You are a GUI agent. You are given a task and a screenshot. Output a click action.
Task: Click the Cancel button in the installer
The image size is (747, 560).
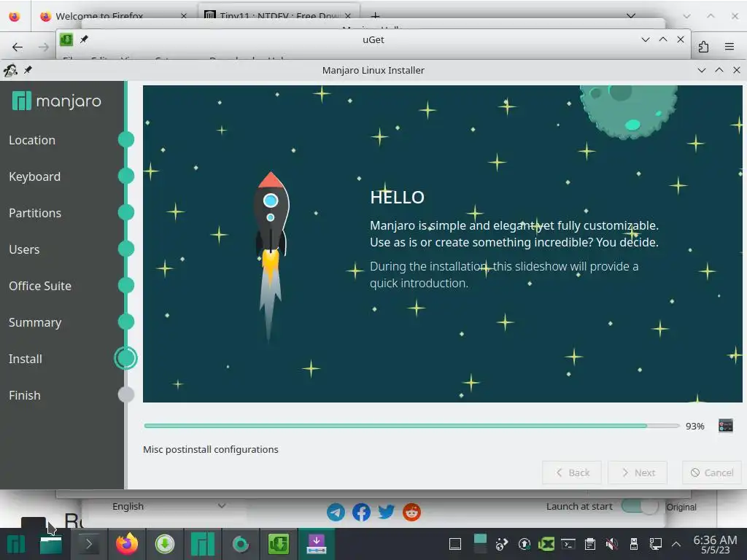[712, 472]
